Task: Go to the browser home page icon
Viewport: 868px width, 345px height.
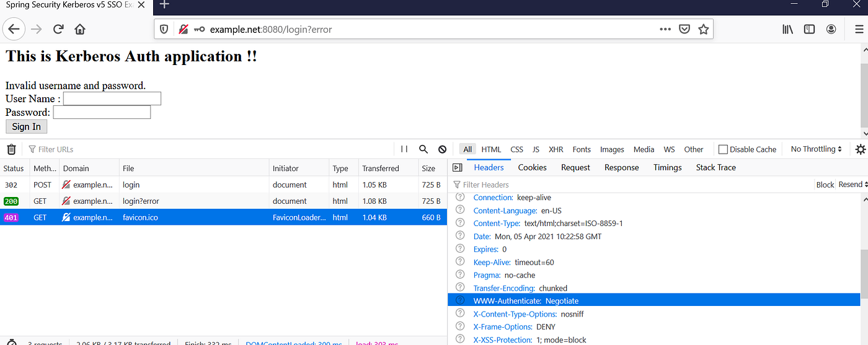Action: [x=80, y=29]
